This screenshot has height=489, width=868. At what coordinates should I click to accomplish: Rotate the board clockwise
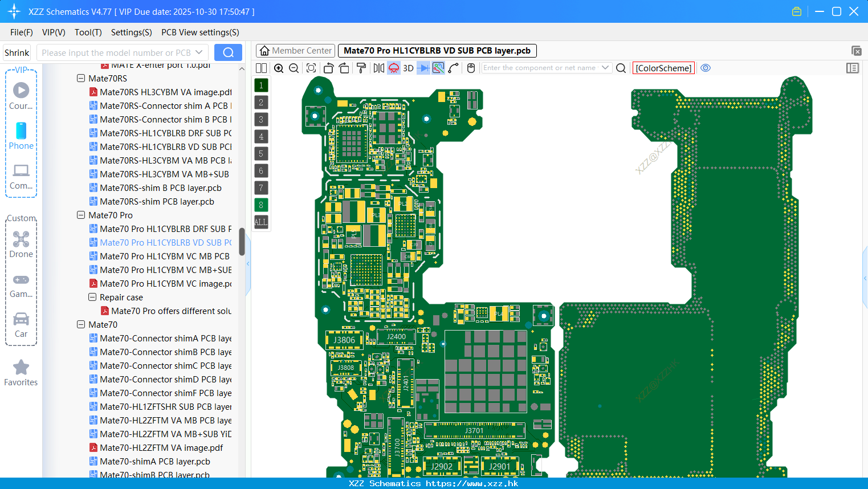coord(344,68)
